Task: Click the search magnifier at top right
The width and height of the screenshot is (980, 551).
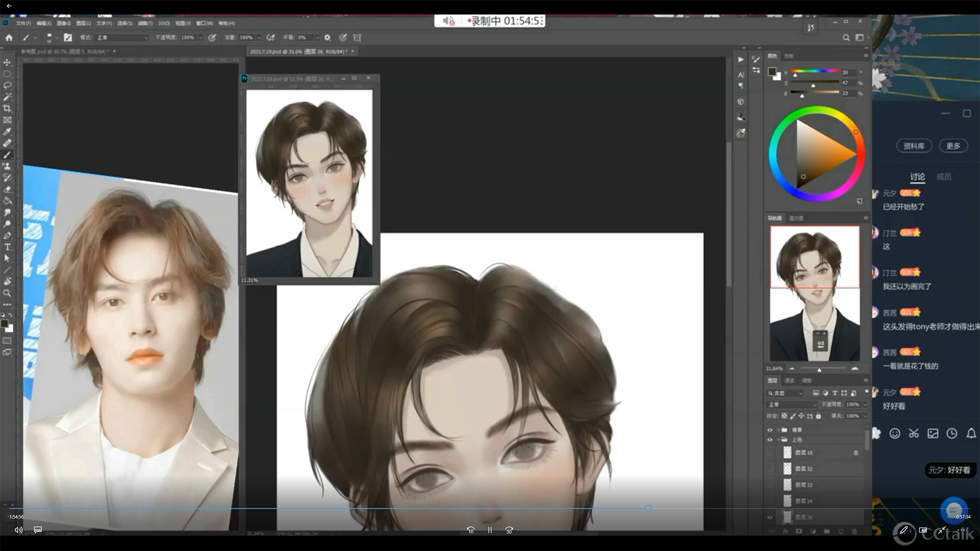Action: point(846,38)
